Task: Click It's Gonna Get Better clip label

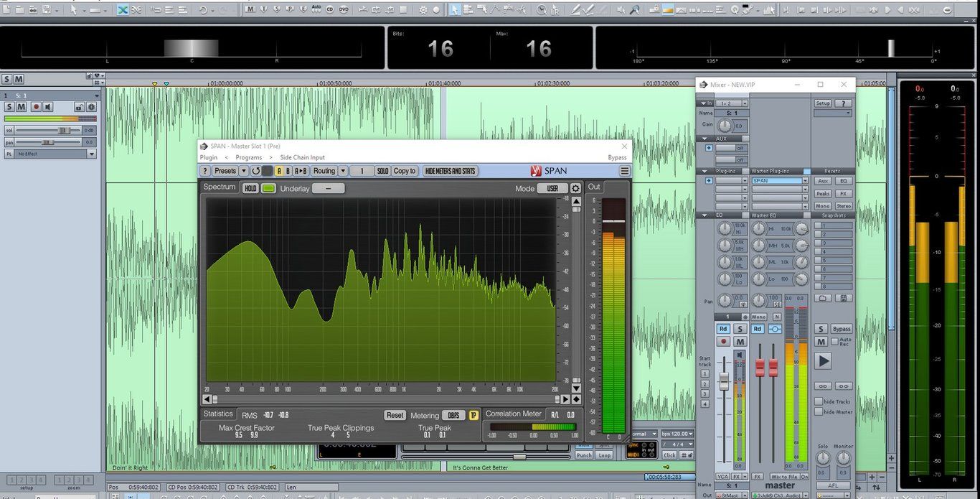Action: (x=481, y=467)
